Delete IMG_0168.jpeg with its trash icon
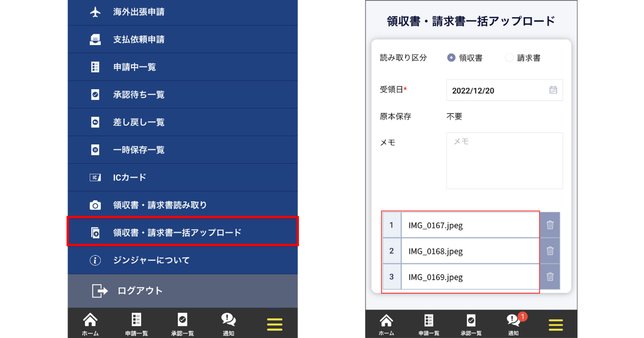The image size is (644, 338). click(x=550, y=251)
